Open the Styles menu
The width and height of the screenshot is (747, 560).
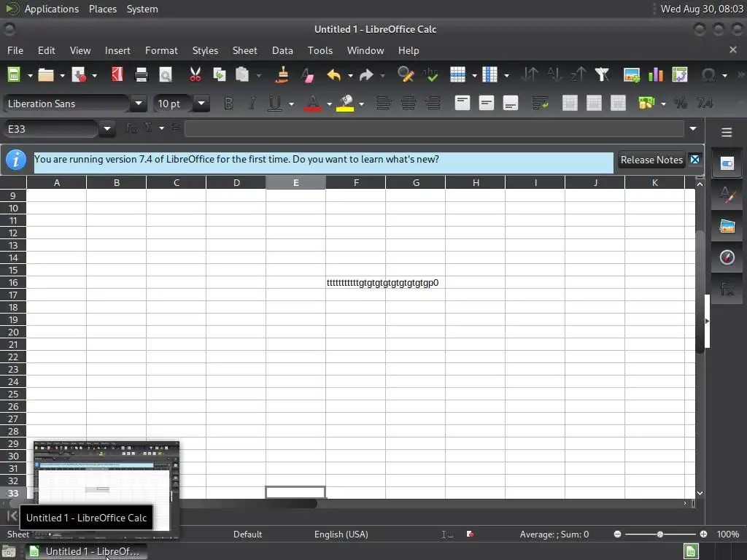[x=205, y=50]
